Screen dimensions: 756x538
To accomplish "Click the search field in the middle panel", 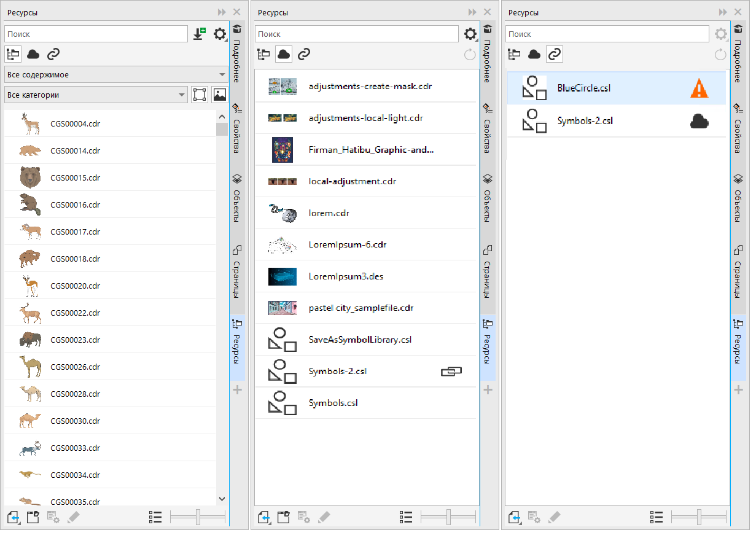I will [x=356, y=34].
